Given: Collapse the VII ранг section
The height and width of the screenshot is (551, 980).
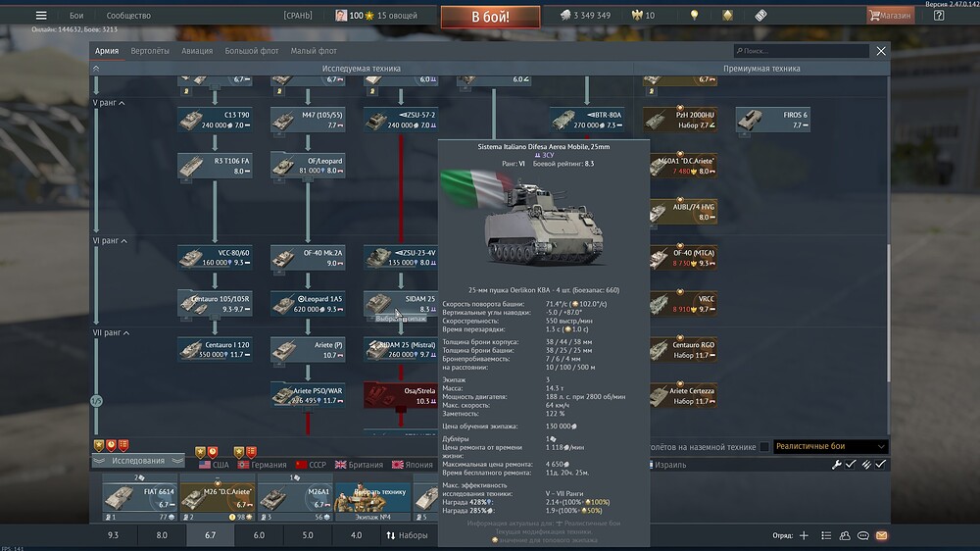Looking at the screenshot, I should (x=112, y=332).
